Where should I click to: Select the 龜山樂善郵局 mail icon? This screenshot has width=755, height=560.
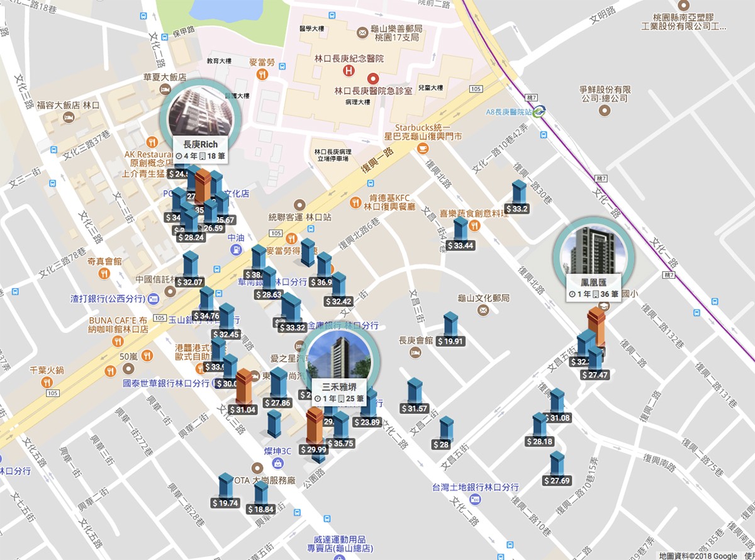362,32
